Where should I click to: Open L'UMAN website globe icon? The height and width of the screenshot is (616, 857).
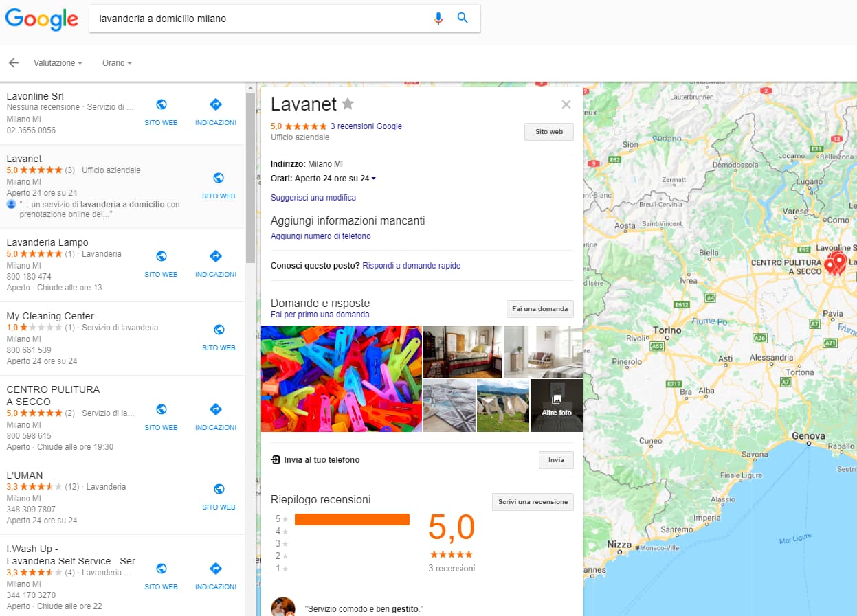(219, 489)
